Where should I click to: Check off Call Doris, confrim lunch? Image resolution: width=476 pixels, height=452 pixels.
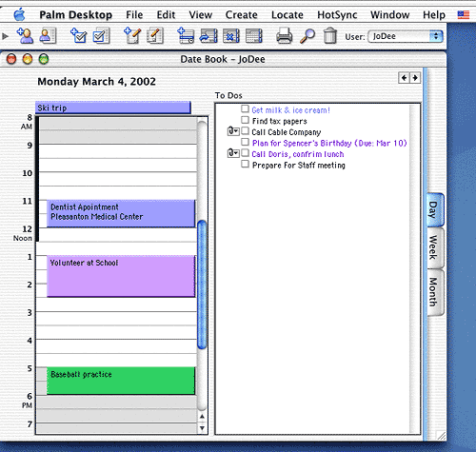coord(245,153)
